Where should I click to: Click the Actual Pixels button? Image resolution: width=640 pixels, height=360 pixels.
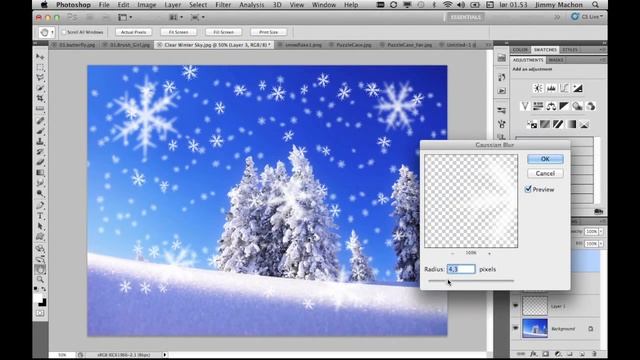pyautogui.click(x=133, y=32)
